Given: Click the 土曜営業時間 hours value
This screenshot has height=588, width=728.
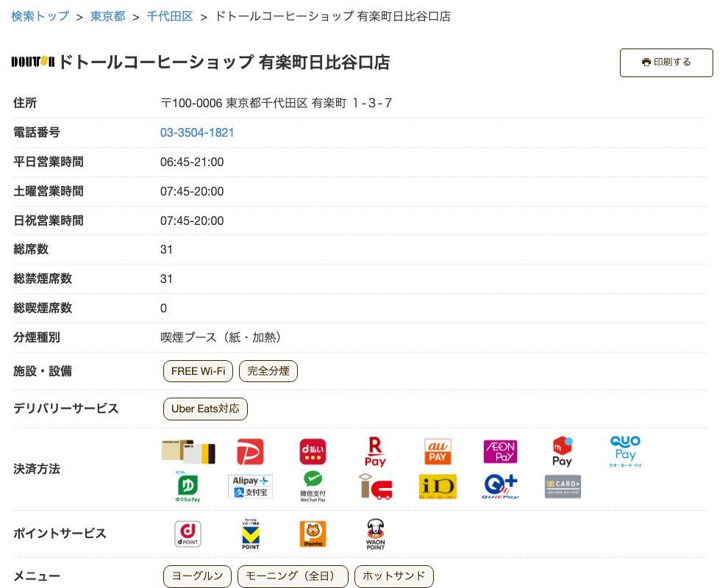Looking at the screenshot, I should coord(192,191).
